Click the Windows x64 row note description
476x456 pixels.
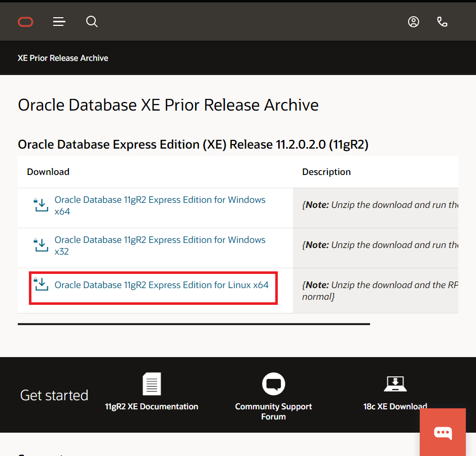pos(380,205)
